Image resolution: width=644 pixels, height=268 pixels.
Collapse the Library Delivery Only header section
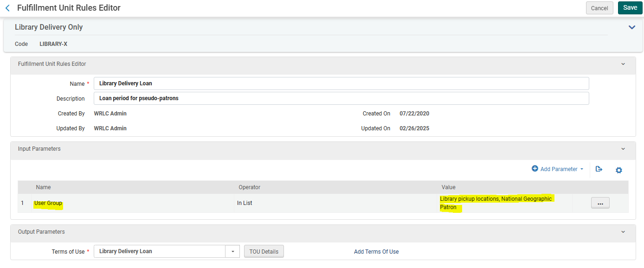click(631, 27)
